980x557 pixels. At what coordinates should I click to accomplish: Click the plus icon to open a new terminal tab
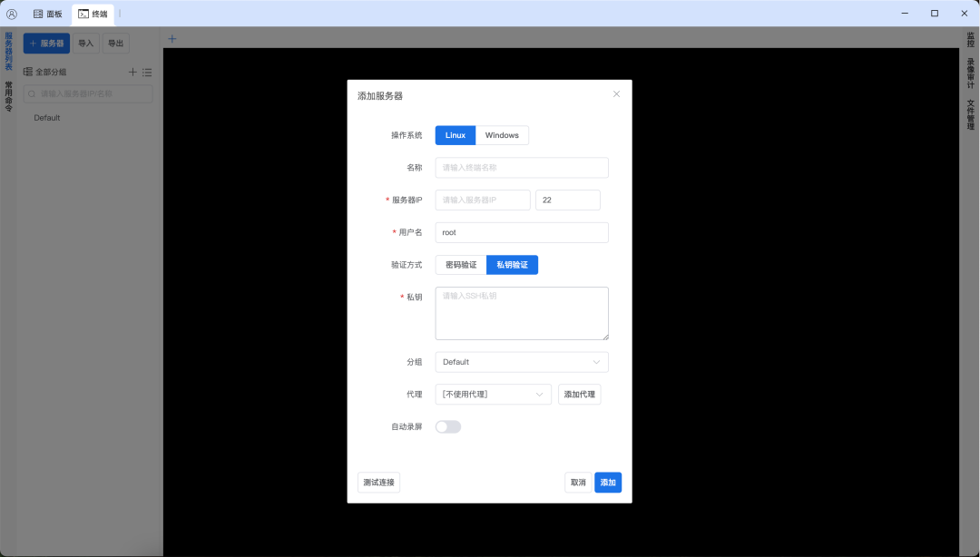[x=171, y=39]
